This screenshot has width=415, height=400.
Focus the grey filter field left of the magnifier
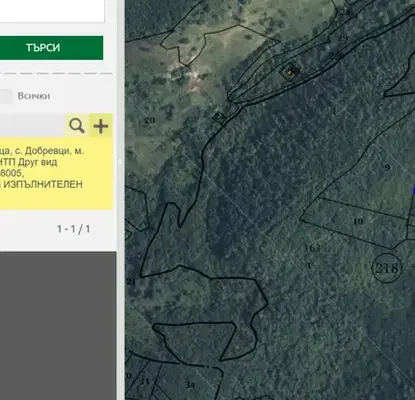click(32, 125)
